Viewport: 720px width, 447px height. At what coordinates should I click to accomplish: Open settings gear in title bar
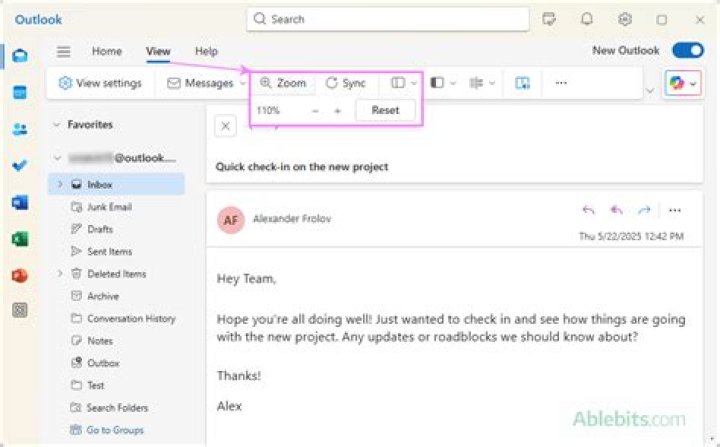click(x=624, y=19)
